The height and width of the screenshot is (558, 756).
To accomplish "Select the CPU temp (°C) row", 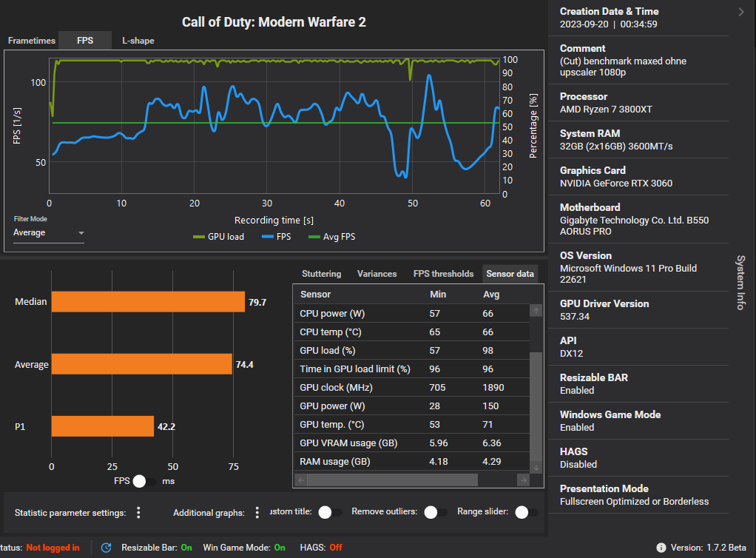I will (412, 332).
